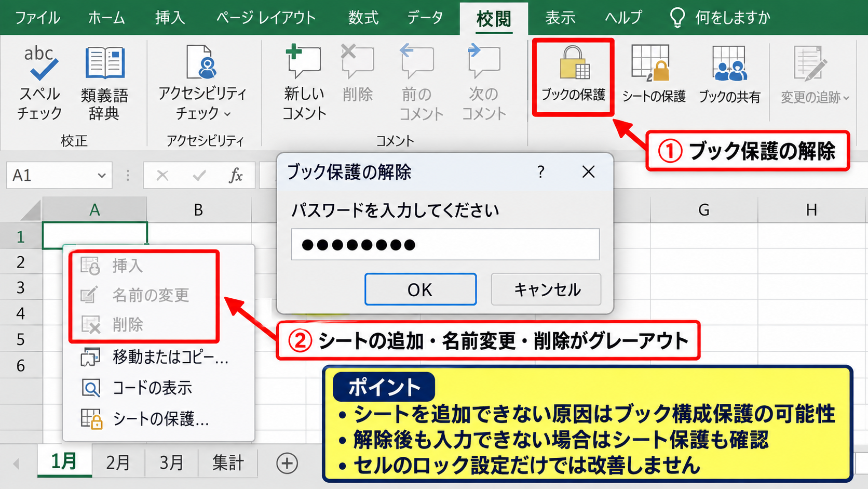Screen dimensions: 868x489
Task: Open the ページレイアウト tab
Action: coord(266,18)
